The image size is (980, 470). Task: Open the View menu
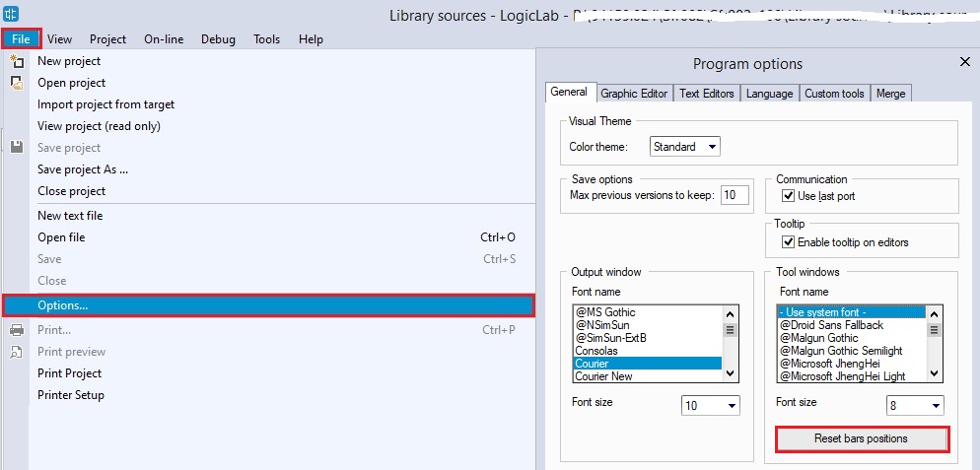pos(59,38)
